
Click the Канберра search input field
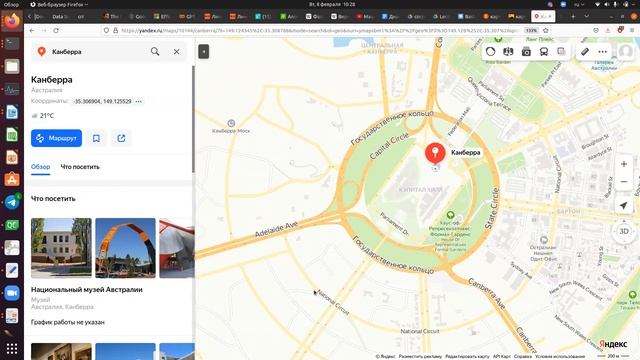click(x=97, y=52)
